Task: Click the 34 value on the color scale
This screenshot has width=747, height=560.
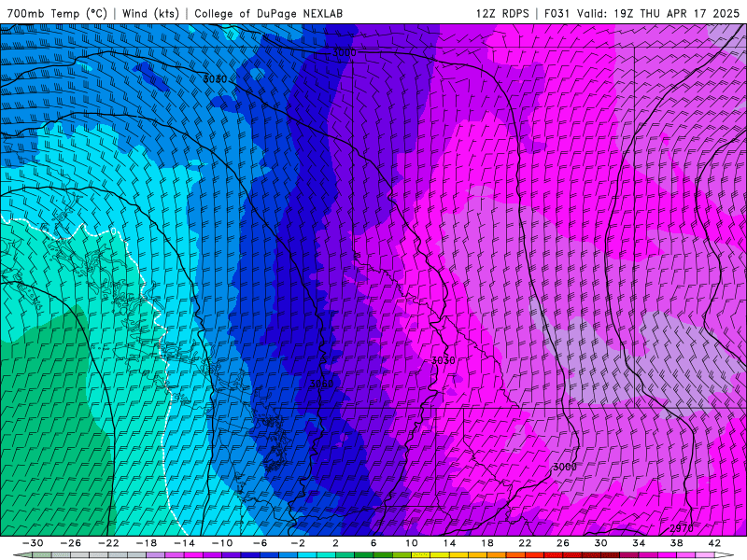Action: click(639, 543)
